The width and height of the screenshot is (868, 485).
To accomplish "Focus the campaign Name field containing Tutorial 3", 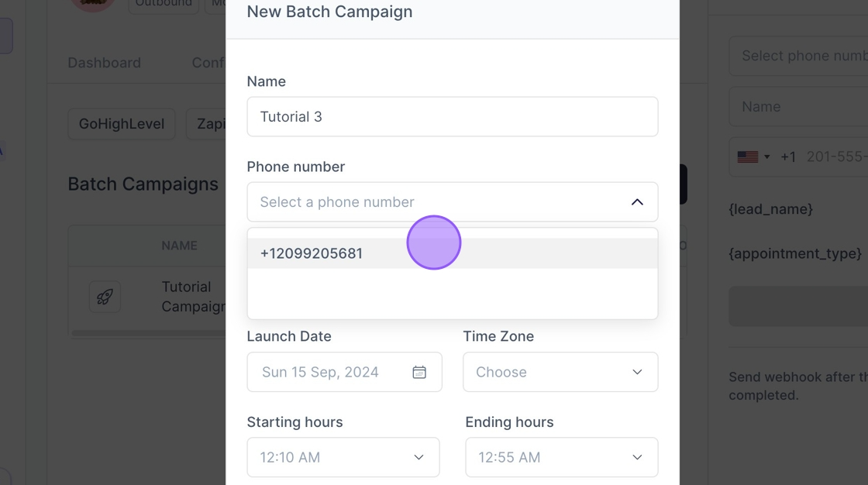I will [452, 117].
